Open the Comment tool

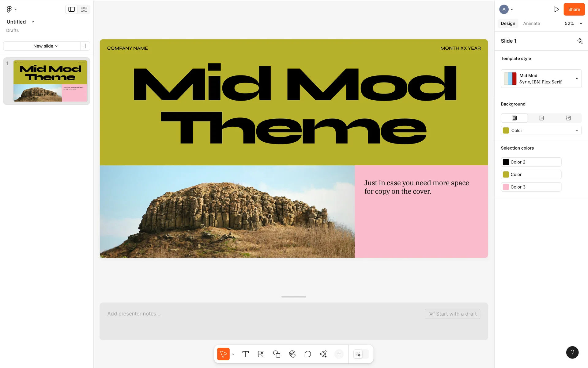pyautogui.click(x=308, y=354)
